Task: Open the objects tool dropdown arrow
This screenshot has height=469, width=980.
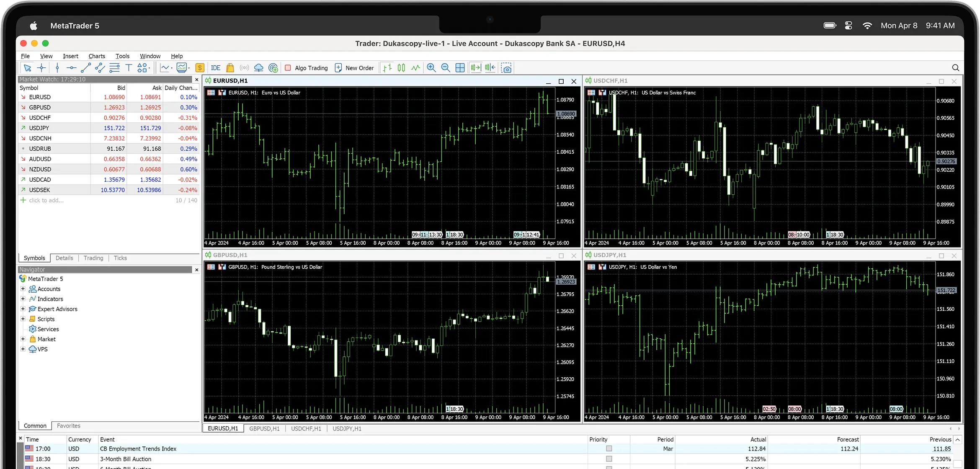Action: coord(150,68)
